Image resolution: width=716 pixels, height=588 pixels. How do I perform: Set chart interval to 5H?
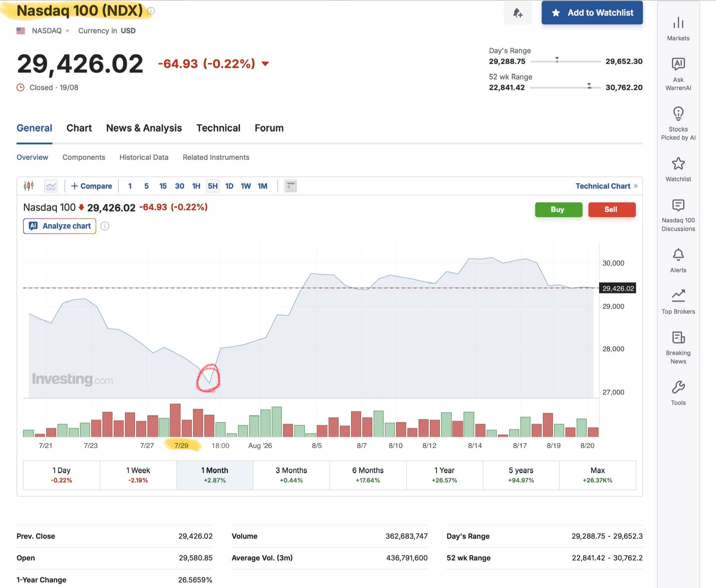(x=213, y=186)
